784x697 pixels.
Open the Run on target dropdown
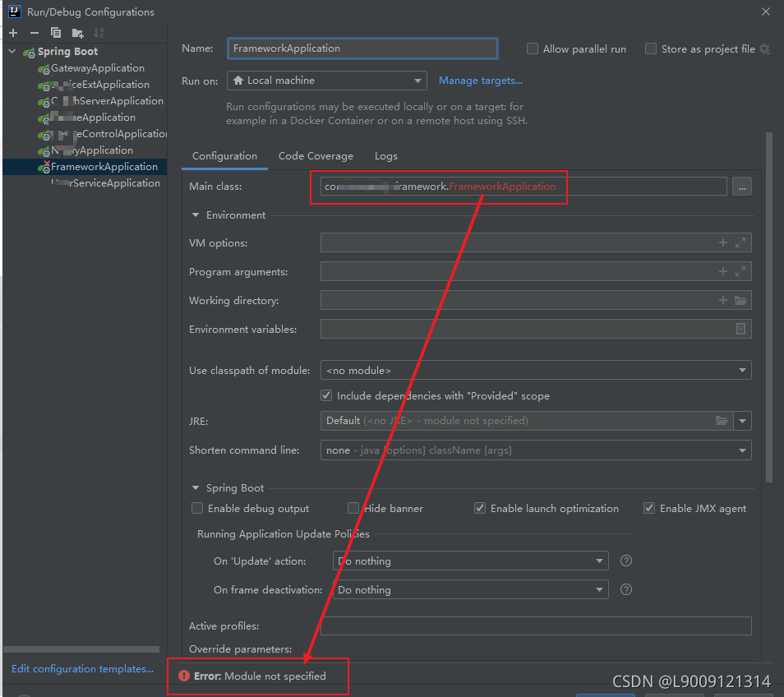[x=417, y=81]
